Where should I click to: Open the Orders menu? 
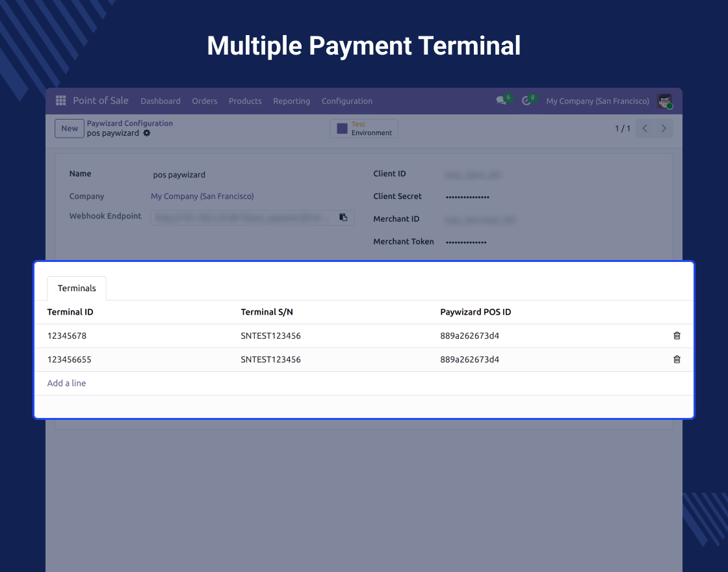pyautogui.click(x=205, y=101)
